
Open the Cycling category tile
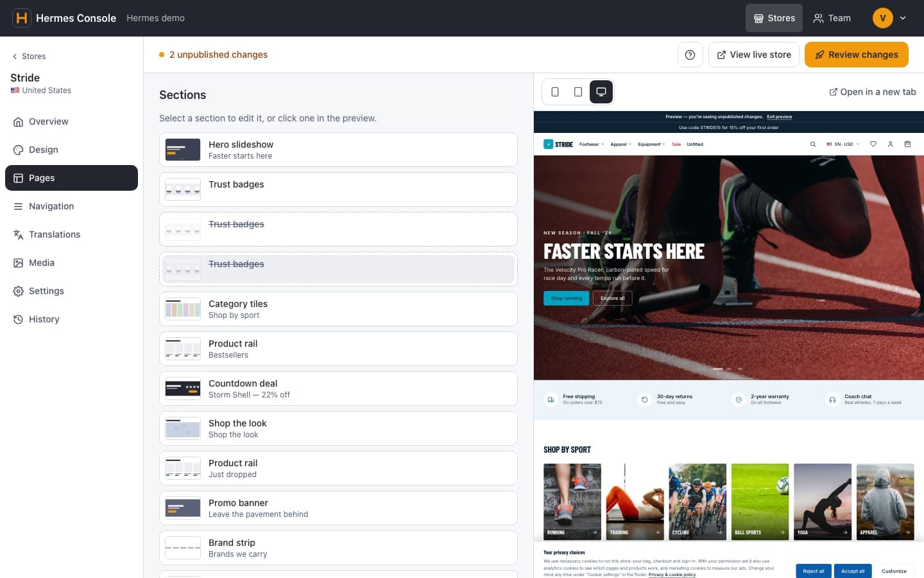697,502
